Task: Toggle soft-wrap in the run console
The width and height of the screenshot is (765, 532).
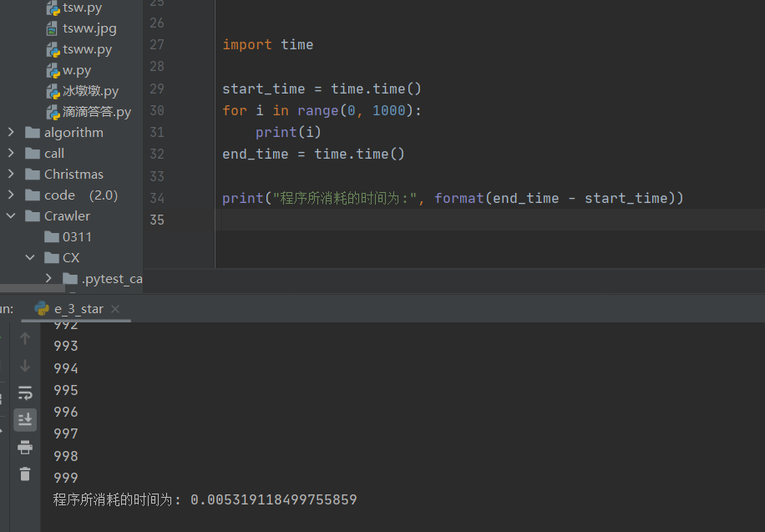Action: tap(25, 393)
